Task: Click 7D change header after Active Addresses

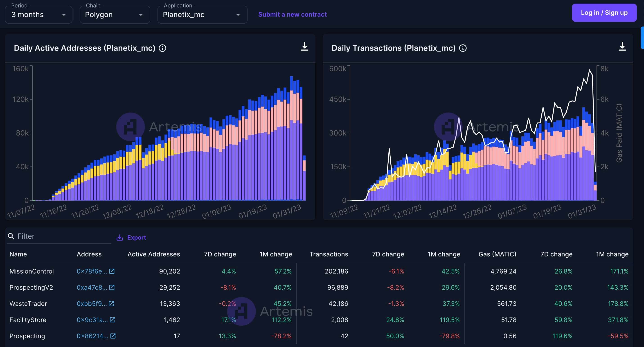Action: point(220,254)
